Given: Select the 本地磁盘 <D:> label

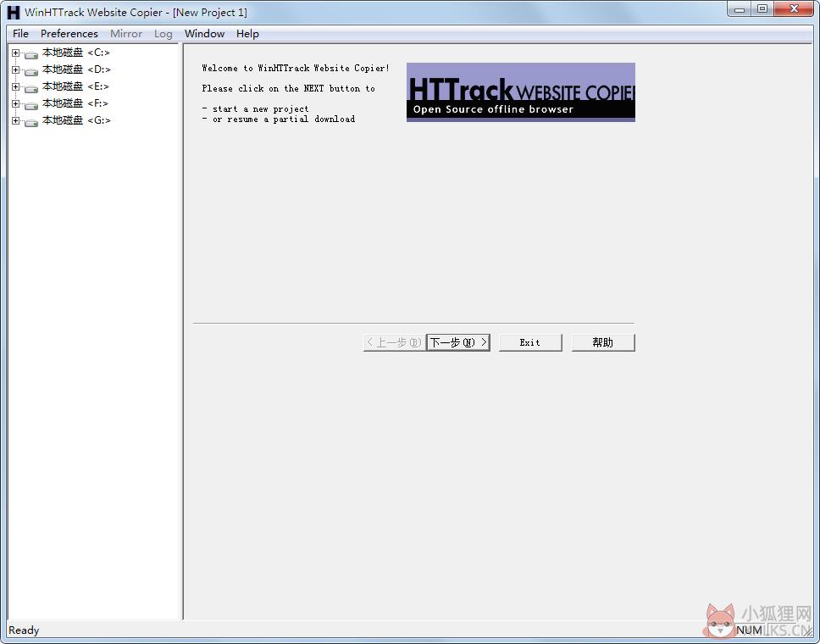Looking at the screenshot, I should [x=76, y=69].
